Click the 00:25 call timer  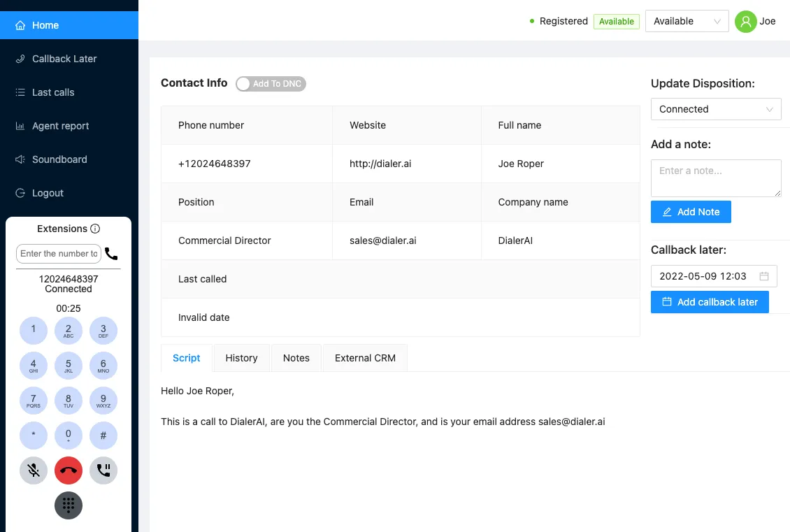click(69, 308)
